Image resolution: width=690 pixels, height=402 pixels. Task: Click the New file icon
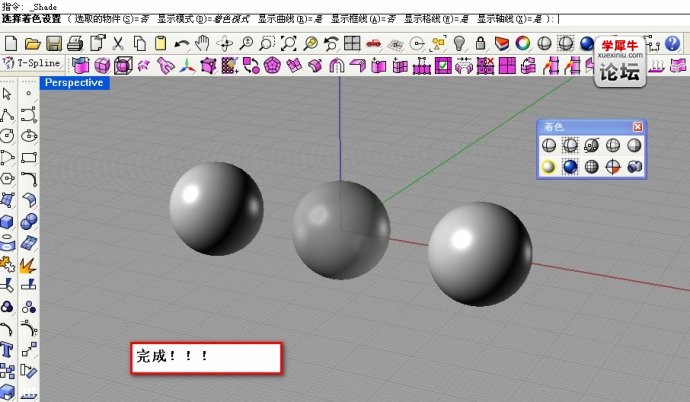pyautogui.click(x=11, y=44)
